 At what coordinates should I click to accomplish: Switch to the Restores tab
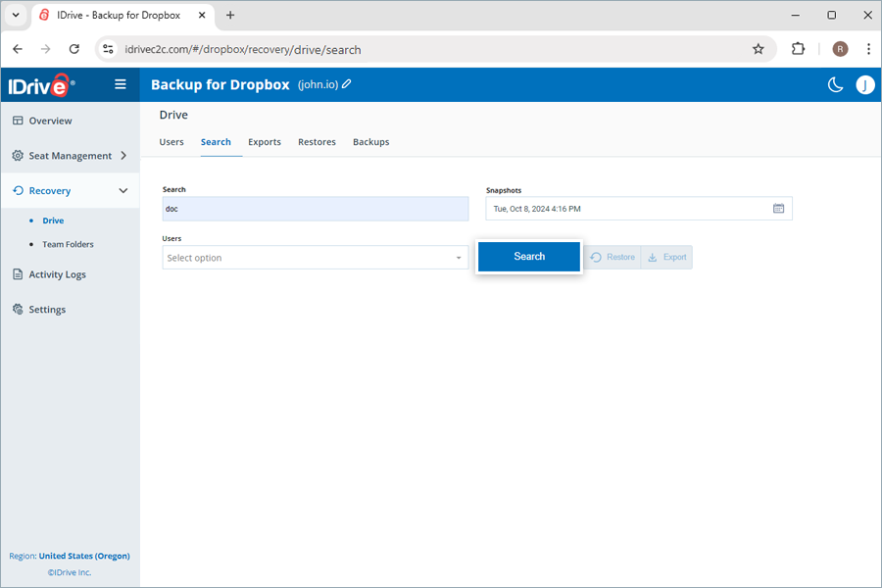point(317,141)
